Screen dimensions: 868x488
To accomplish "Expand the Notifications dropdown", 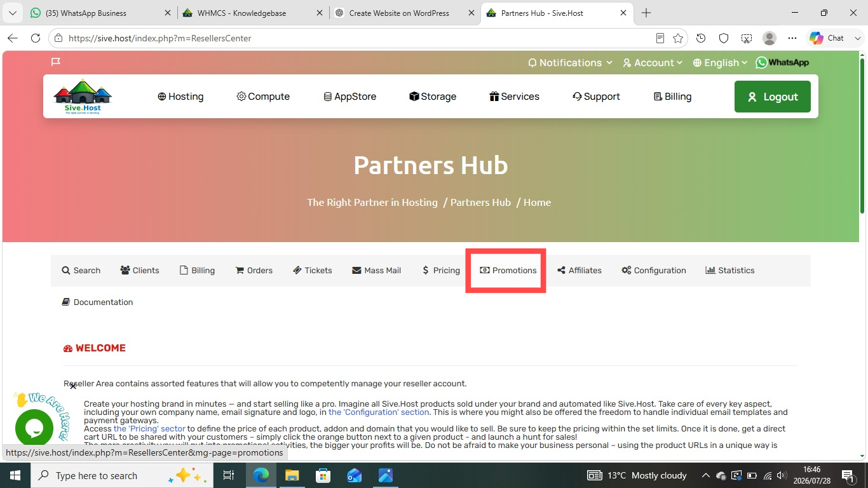I will (x=570, y=63).
